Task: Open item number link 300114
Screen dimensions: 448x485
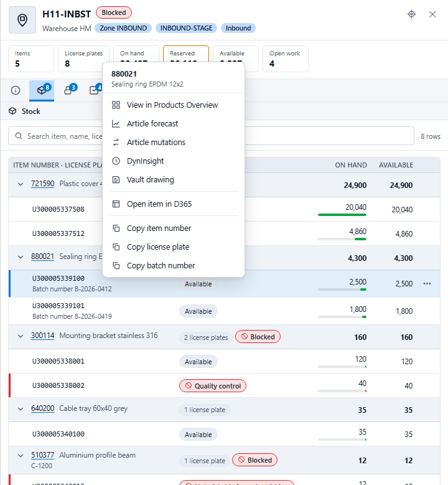Action: [x=43, y=336]
